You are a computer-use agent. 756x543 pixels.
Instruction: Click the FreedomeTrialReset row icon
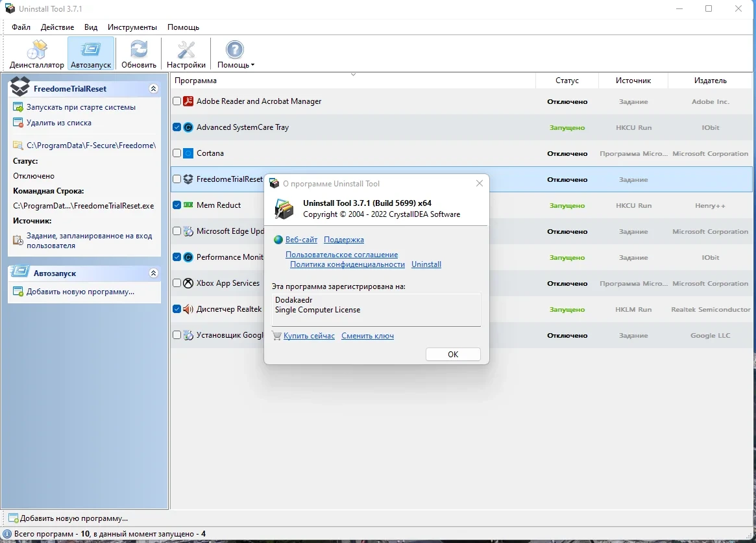(189, 179)
